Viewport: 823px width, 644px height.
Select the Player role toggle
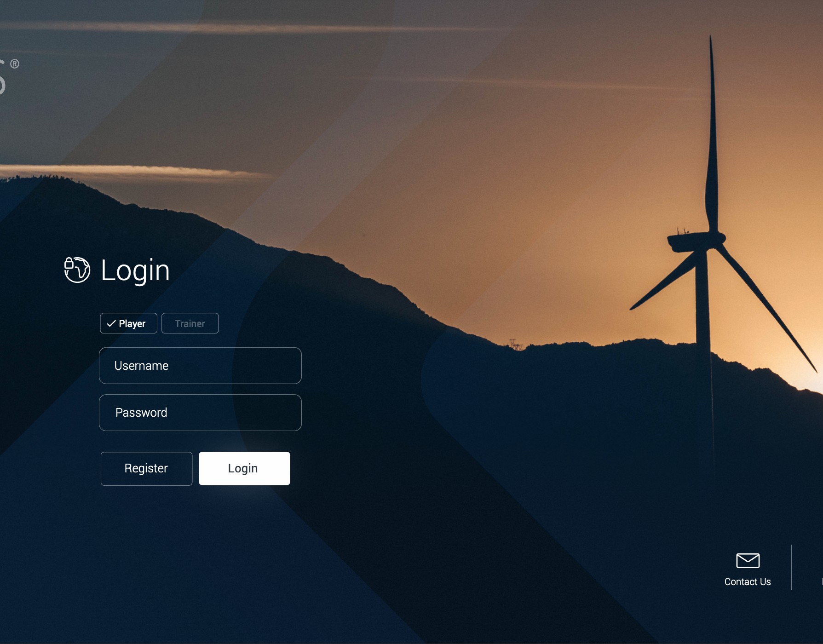coord(128,323)
